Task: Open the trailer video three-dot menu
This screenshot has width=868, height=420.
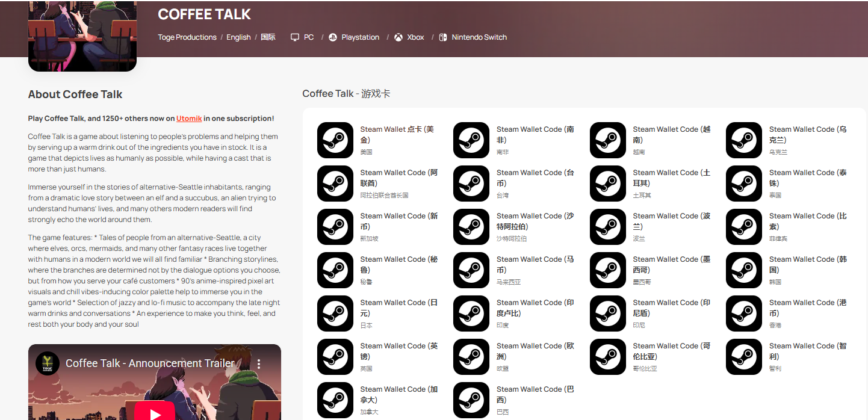Action: click(x=259, y=364)
